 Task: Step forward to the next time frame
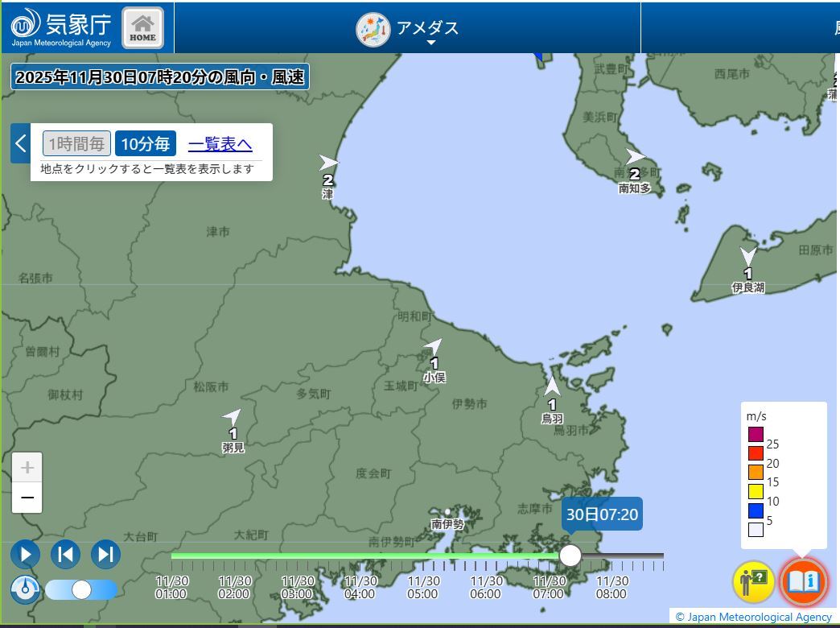point(105,554)
